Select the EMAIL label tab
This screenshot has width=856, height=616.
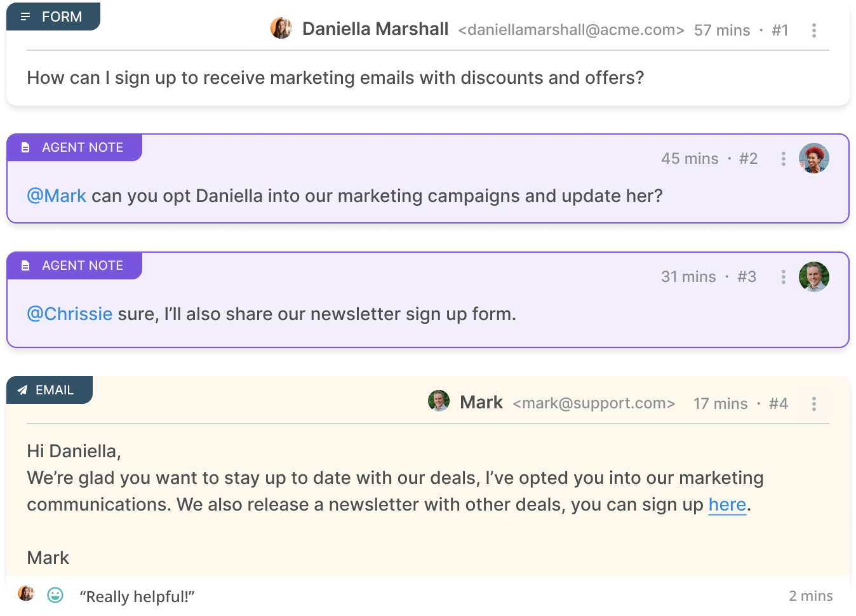pos(50,390)
